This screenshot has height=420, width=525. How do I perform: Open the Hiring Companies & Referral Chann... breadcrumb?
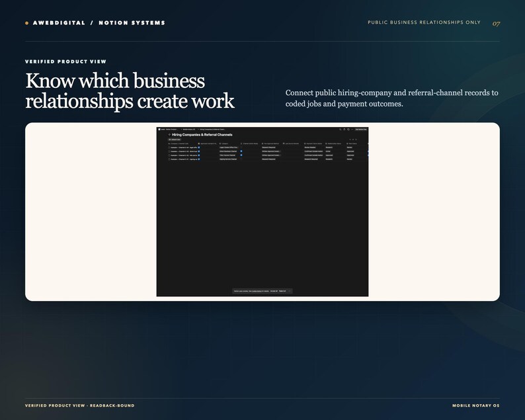click(x=213, y=129)
